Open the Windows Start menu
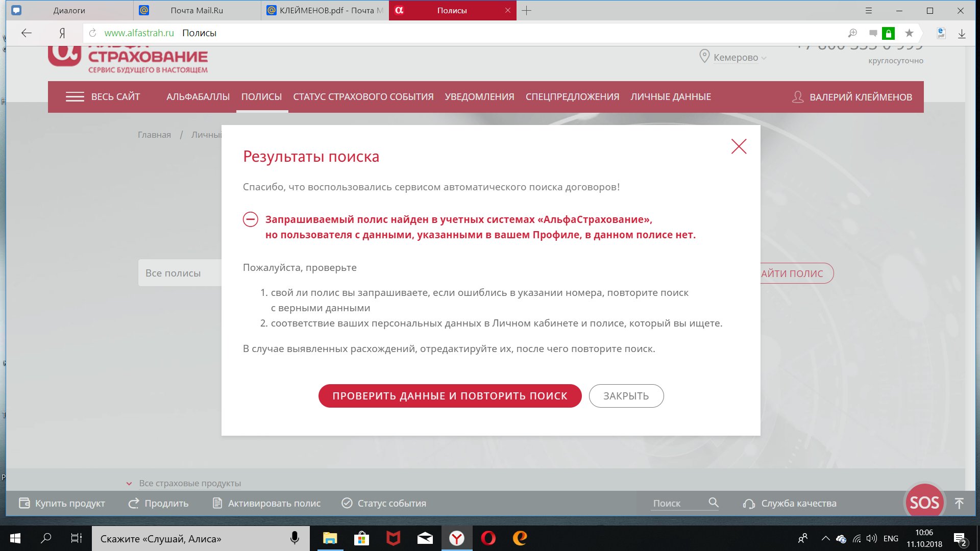Screen dimensions: 980x551 15,538
